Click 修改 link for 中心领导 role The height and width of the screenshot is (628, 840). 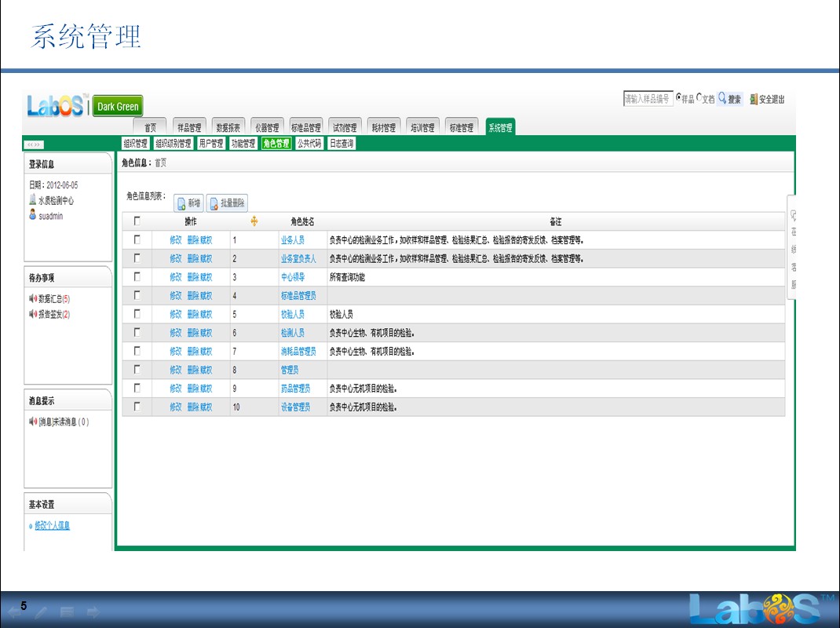[x=175, y=277]
